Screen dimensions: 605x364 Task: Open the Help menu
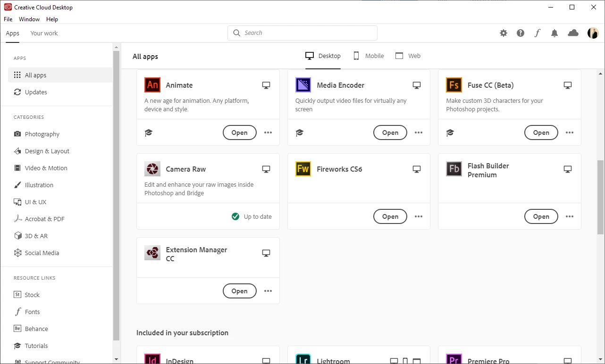click(52, 19)
